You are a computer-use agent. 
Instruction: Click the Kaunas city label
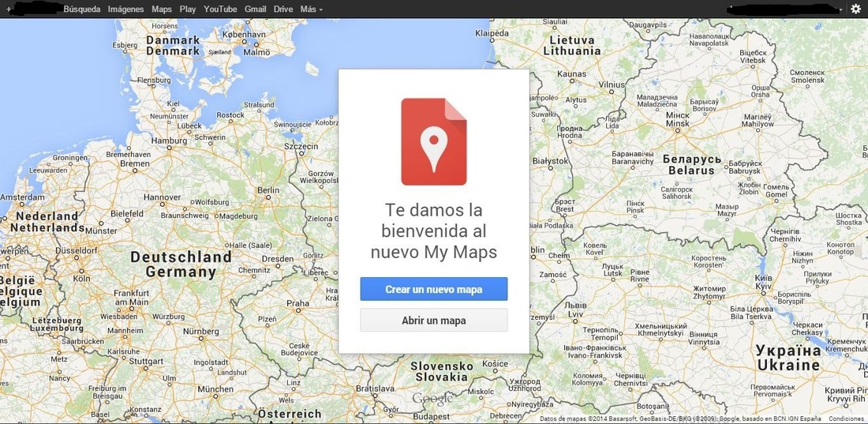point(571,73)
